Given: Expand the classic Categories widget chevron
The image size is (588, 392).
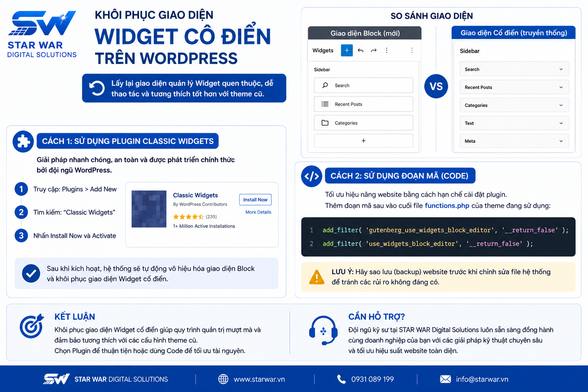Looking at the screenshot, I should coord(561,105).
